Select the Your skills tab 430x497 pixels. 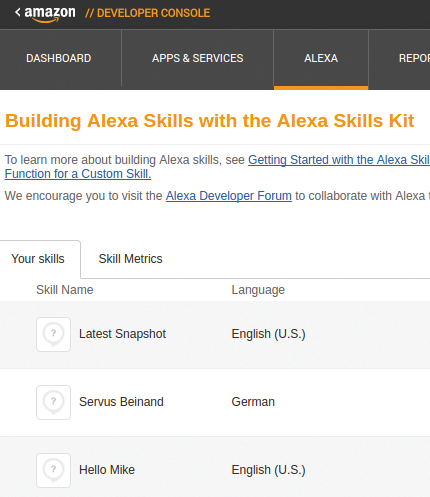[38, 259]
